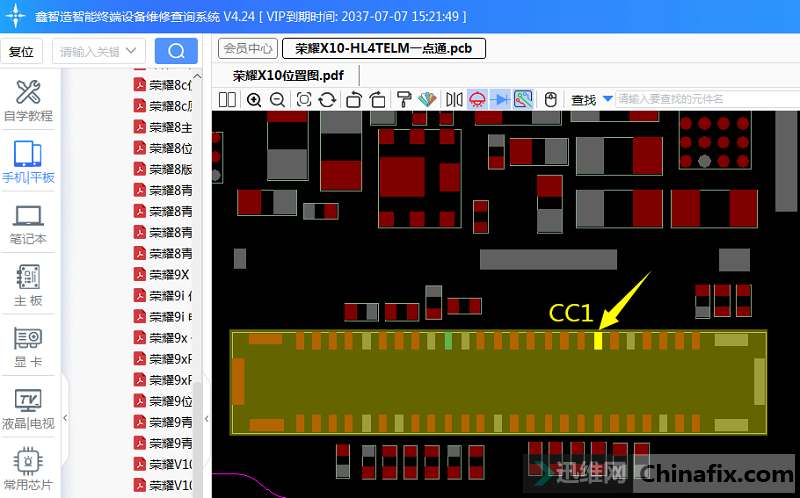This screenshot has width=800, height=498.
Task: Click the refresh/rotate arrows icon
Action: pos(328,99)
